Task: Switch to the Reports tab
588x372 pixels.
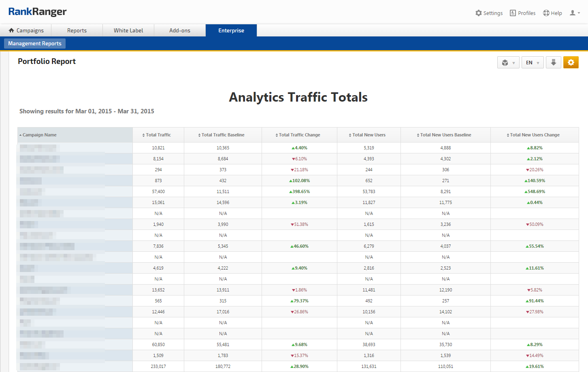Action: 77,30
